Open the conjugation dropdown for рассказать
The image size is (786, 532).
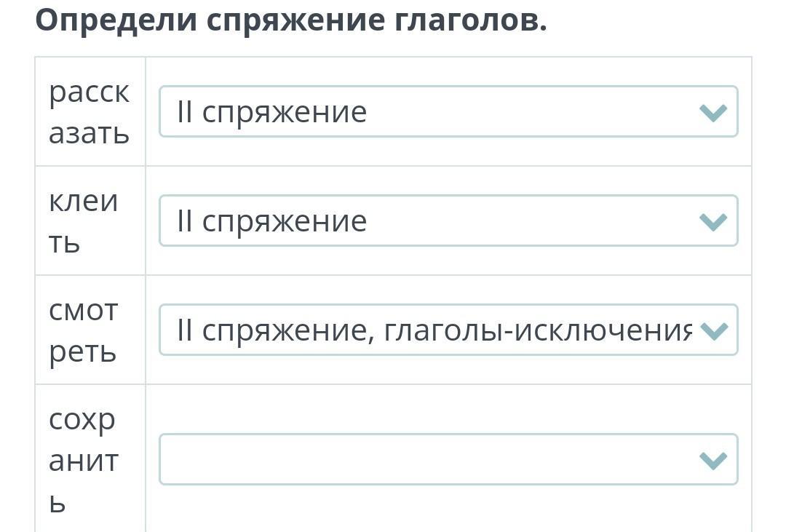coord(448,111)
